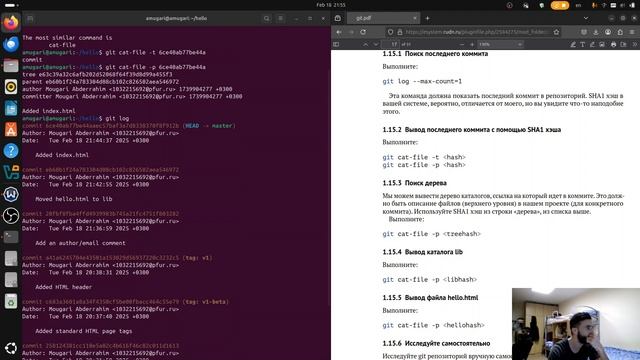Print the PDF document
This screenshot has width=640, height=360.
[x=613, y=44]
